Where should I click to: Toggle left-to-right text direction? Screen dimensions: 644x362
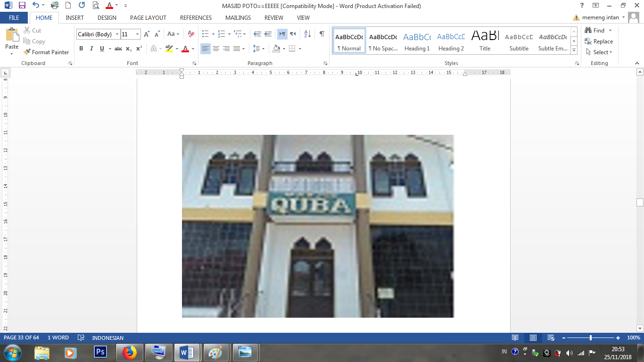point(282,34)
